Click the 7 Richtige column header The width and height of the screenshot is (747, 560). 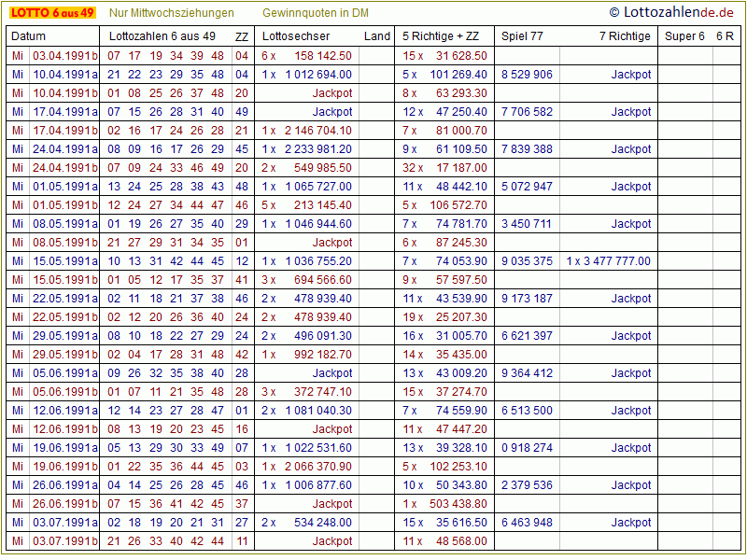(625, 36)
